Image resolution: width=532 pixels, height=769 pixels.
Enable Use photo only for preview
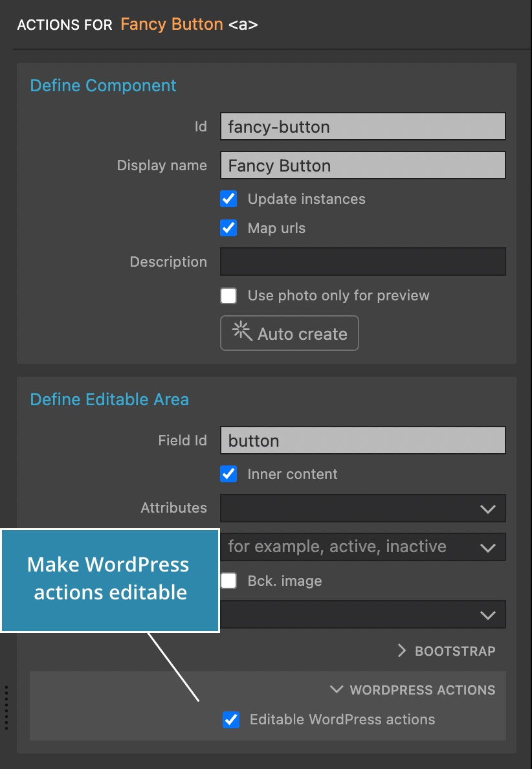[228, 296]
